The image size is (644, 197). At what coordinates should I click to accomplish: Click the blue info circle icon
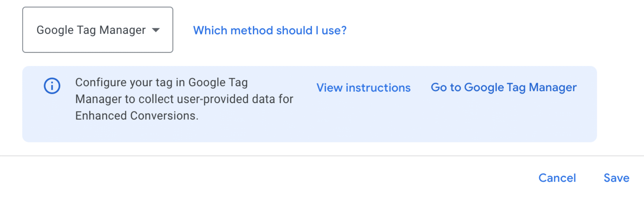pyautogui.click(x=52, y=86)
